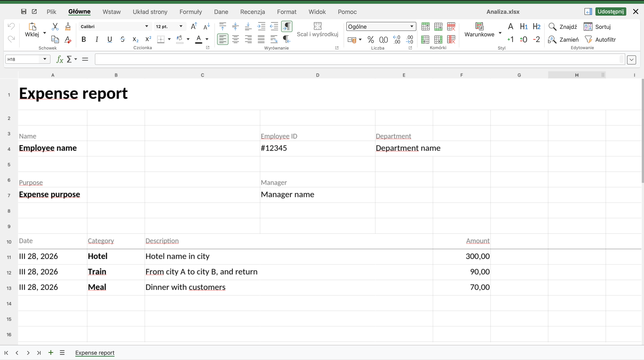Click the Percent number format icon

[371, 40]
